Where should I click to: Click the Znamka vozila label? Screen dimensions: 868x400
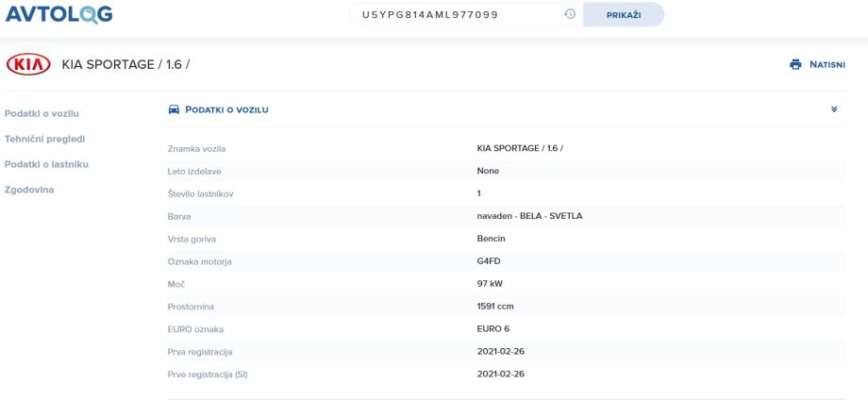coord(196,149)
